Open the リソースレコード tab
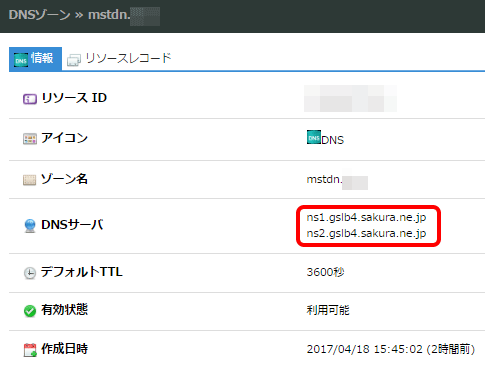Screen dimensions: 485x372 (119, 59)
